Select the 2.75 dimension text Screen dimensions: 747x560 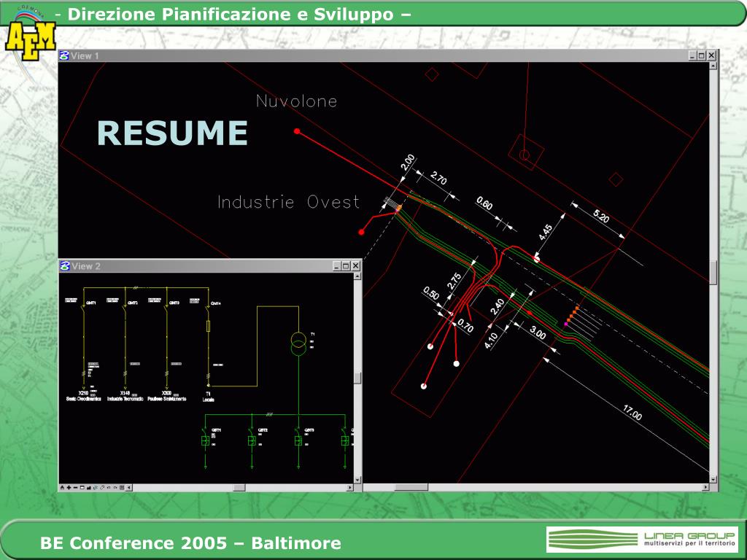click(454, 281)
